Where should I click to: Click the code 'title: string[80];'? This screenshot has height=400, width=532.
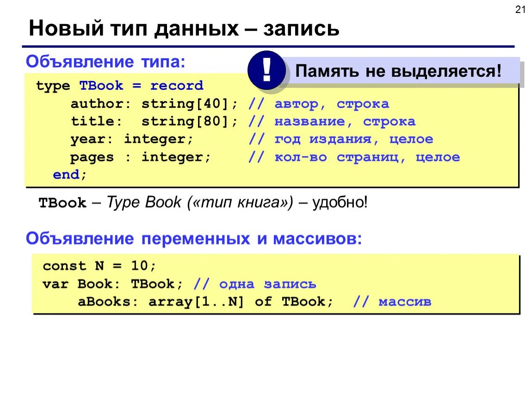[155, 122]
